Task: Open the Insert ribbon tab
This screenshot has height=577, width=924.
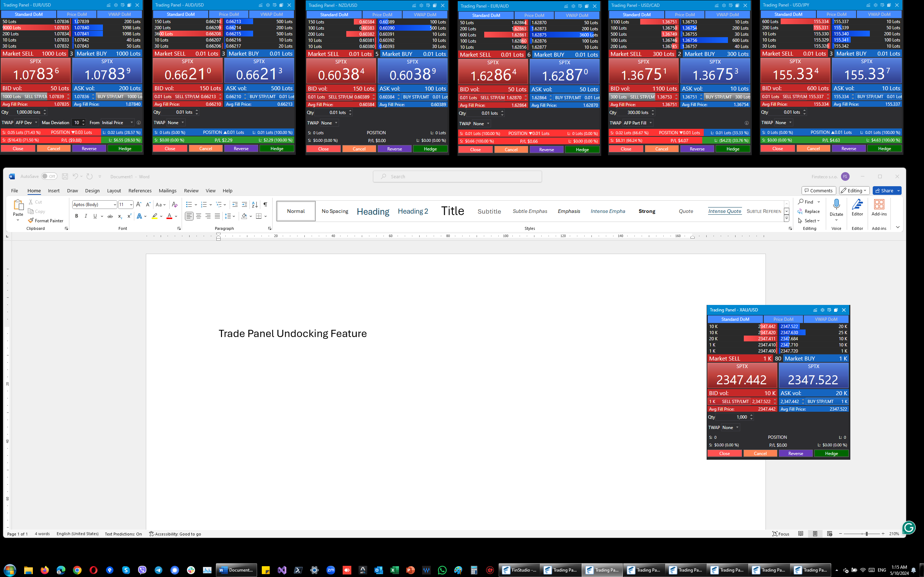Action: pyautogui.click(x=53, y=191)
